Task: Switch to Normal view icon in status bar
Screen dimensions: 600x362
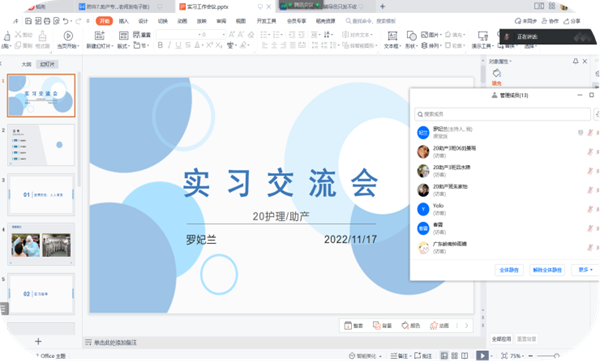Action: pyautogui.click(x=444, y=356)
